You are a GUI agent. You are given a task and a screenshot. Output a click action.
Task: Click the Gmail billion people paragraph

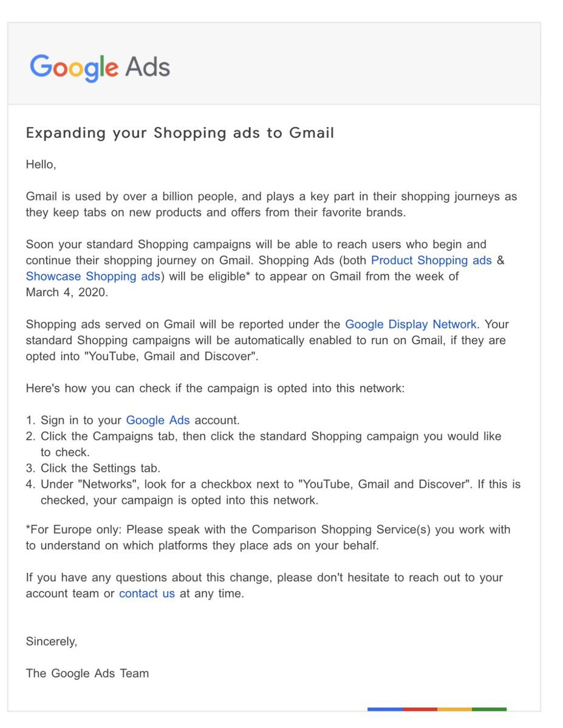coord(271,205)
